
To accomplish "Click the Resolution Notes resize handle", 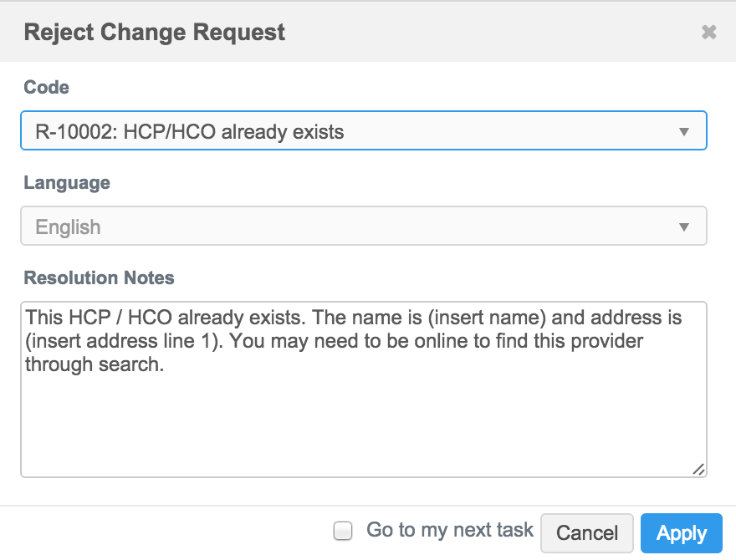I will [x=698, y=469].
